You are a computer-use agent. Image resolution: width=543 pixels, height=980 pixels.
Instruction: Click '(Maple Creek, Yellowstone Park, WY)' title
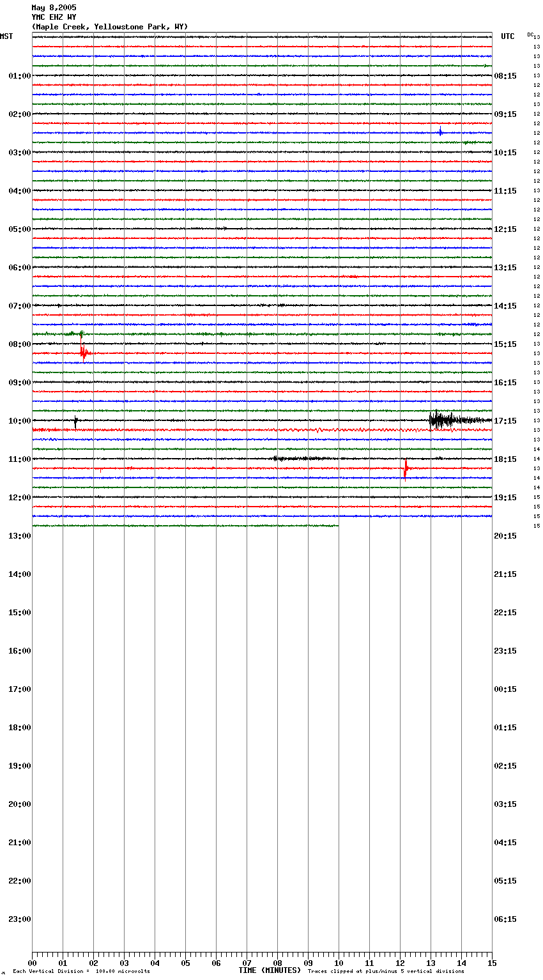(x=110, y=27)
